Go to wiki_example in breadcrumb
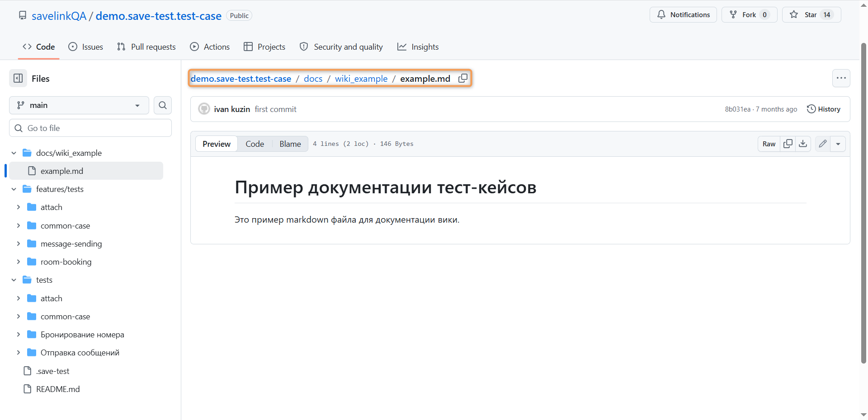Viewport: 868px width, 420px height. click(x=361, y=79)
